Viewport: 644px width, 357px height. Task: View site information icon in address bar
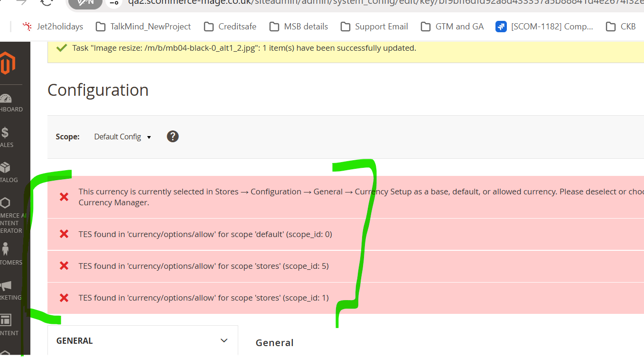113,3
